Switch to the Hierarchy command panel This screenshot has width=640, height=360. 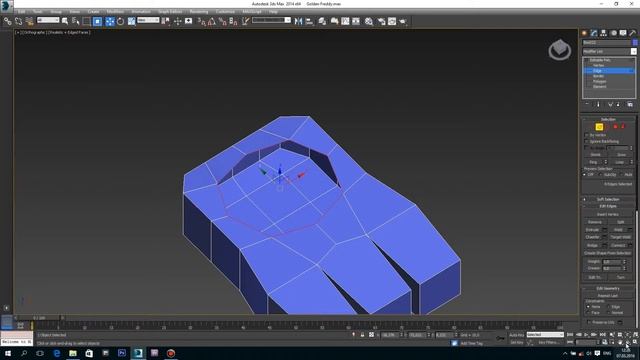603,33
